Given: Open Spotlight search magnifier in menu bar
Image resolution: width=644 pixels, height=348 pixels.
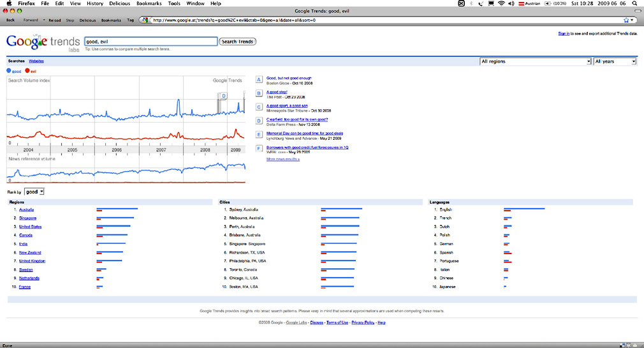Looking at the screenshot, I should [634, 3].
